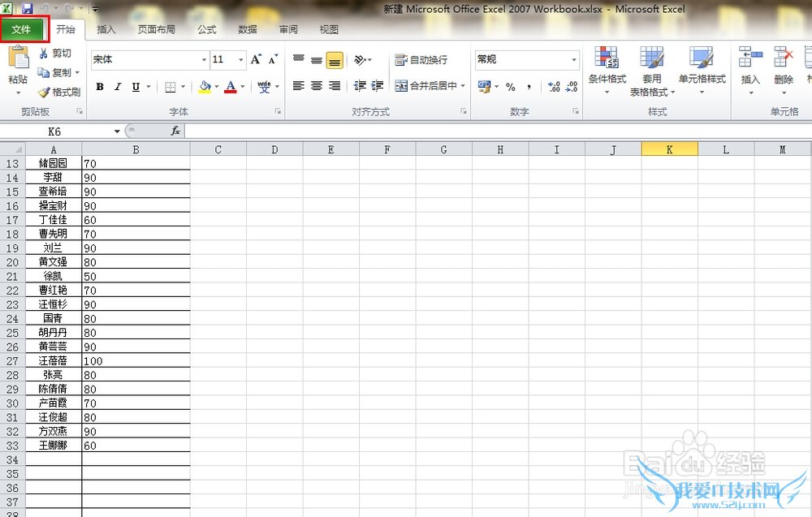The height and width of the screenshot is (517, 812).
Task: Open the 数据 ribbon tab
Action: (x=248, y=29)
